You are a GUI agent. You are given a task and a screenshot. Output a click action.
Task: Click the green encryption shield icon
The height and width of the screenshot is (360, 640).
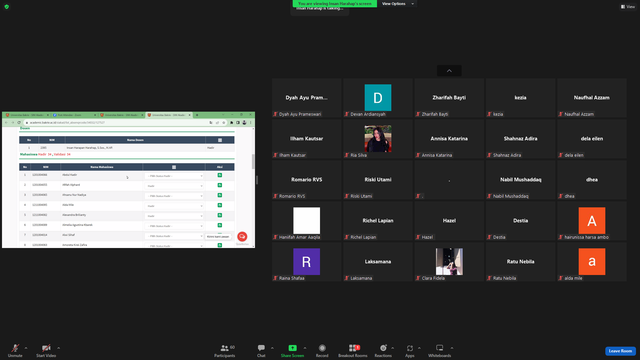coord(7,7)
